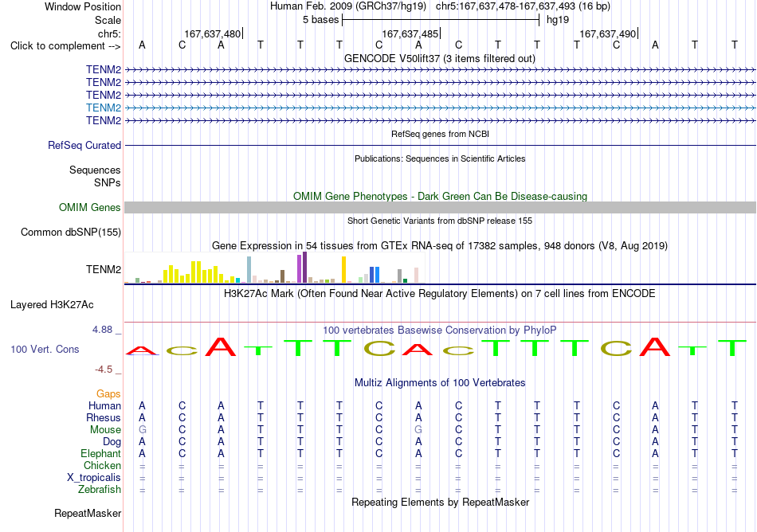Open the GTEx TENM2 expression bar chart
757x532 pixels.
(x=275, y=268)
